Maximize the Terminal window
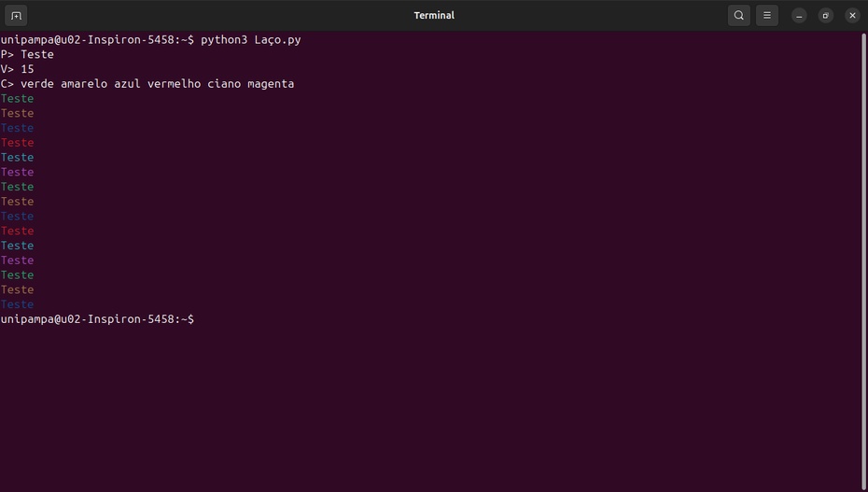This screenshot has width=868, height=492. point(826,16)
